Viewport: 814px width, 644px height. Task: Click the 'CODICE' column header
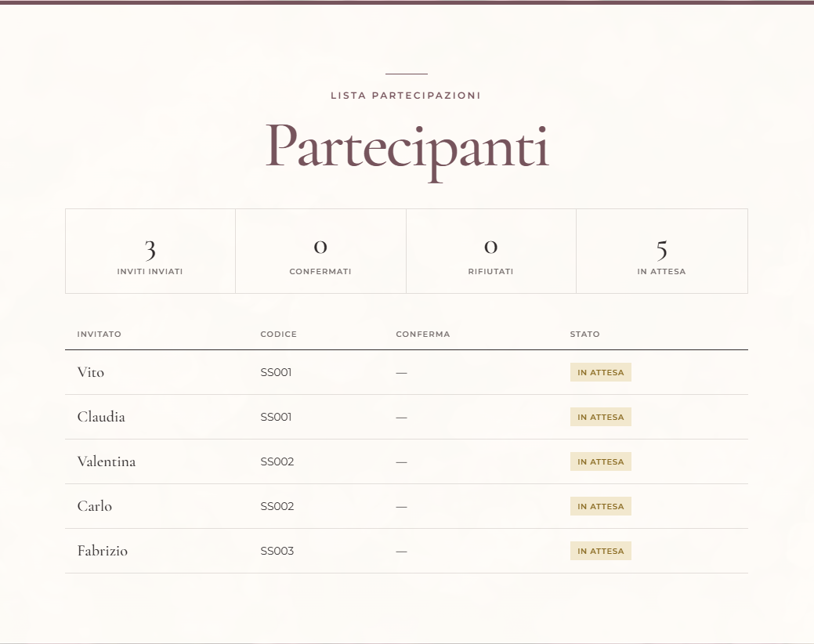(279, 335)
